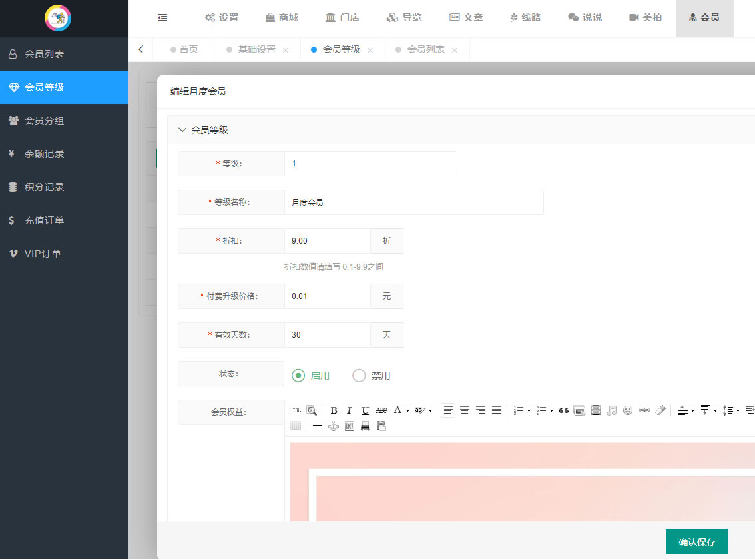The width and height of the screenshot is (755, 560).
Task: Open 会员 top menu
Action: (x=704, y=18)
